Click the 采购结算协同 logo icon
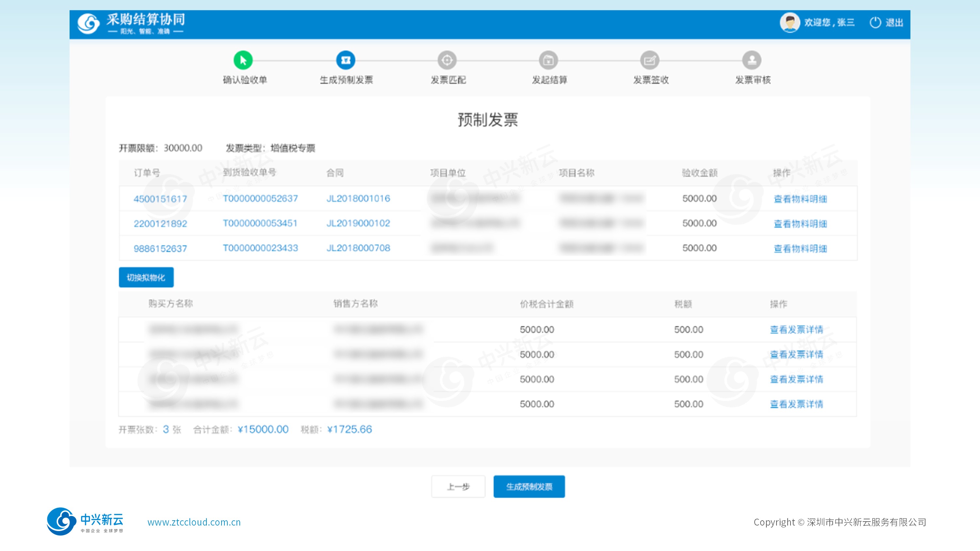This screenshot has width=980, height=551. click(x=88, y=24)
